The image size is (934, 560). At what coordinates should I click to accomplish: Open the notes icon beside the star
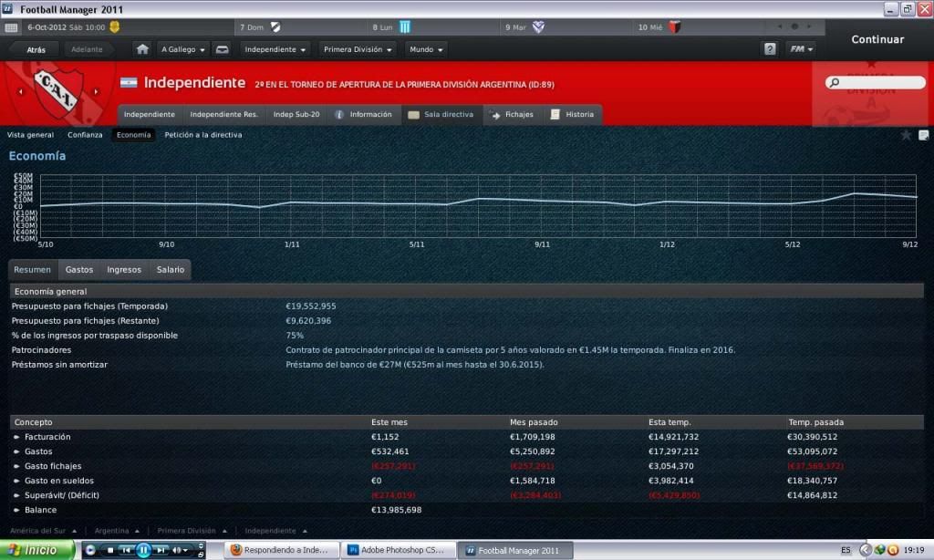pyautogui.click(x=923, y=135)
